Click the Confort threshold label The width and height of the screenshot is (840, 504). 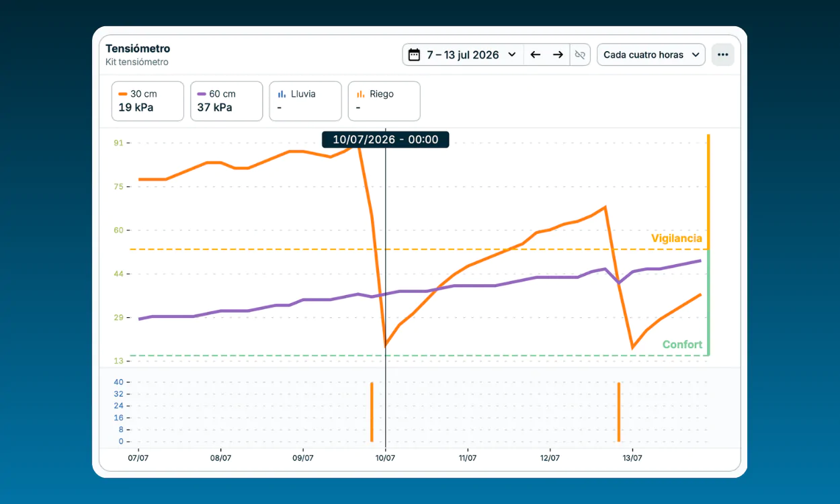(x=682, y=345)
